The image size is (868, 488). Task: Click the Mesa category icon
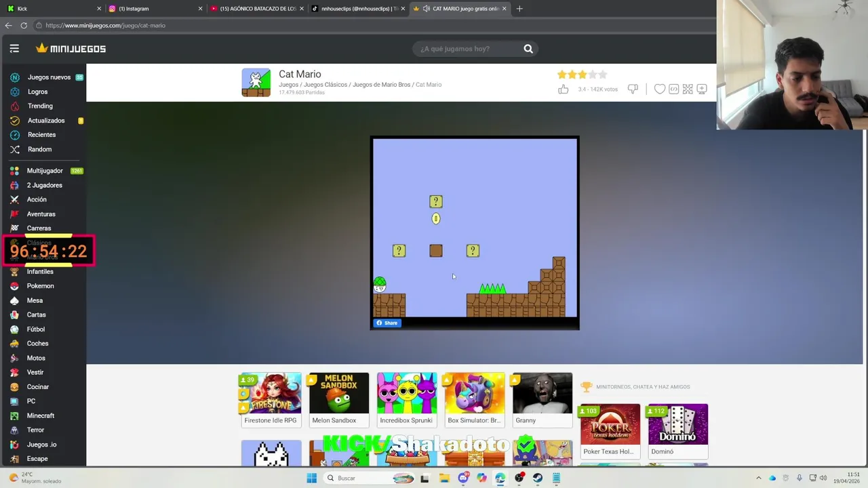[x=14, y=300]
